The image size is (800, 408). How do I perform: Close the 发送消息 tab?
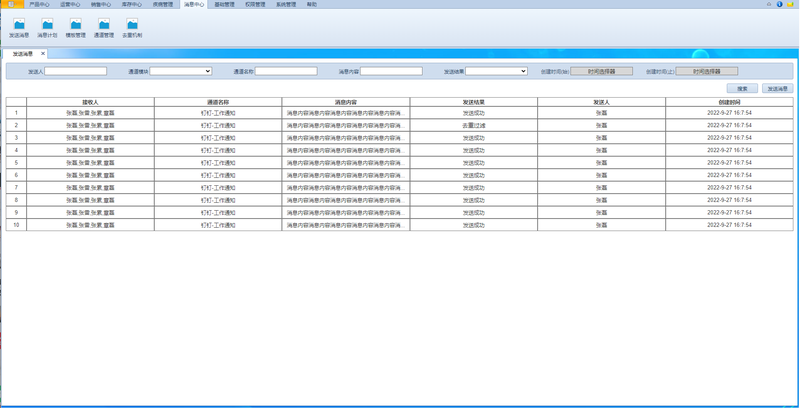43,54
